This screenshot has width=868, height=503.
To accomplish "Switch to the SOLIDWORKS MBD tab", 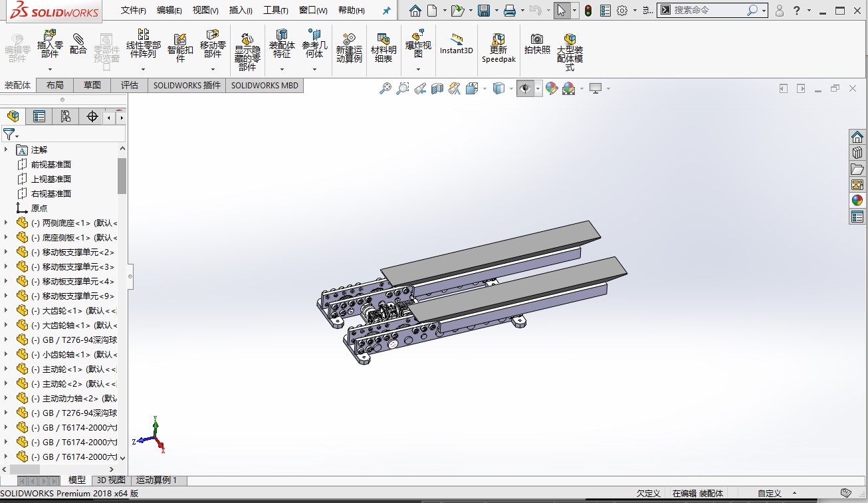I will [x=264, y=85].
